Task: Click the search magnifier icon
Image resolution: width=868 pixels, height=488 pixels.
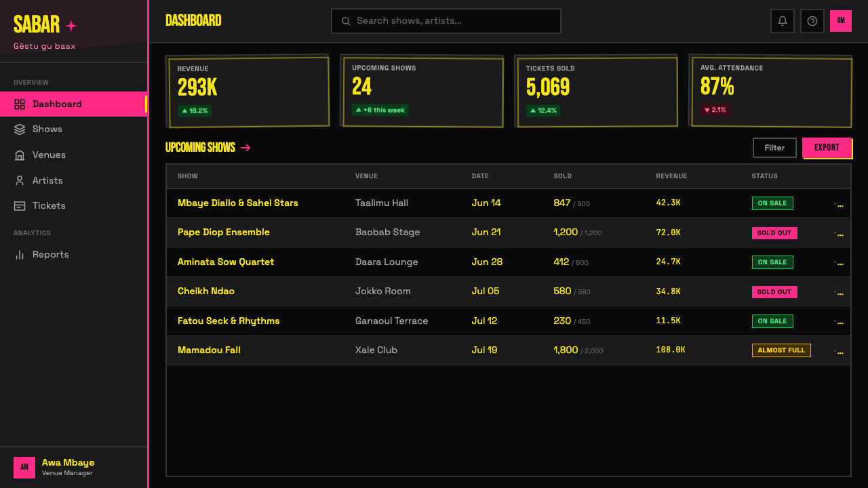Action: tap(346, 21)
